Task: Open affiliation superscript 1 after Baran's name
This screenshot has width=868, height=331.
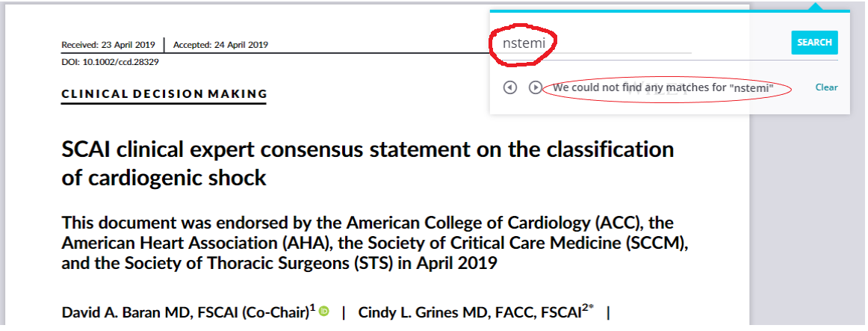Action: (312, 308)
